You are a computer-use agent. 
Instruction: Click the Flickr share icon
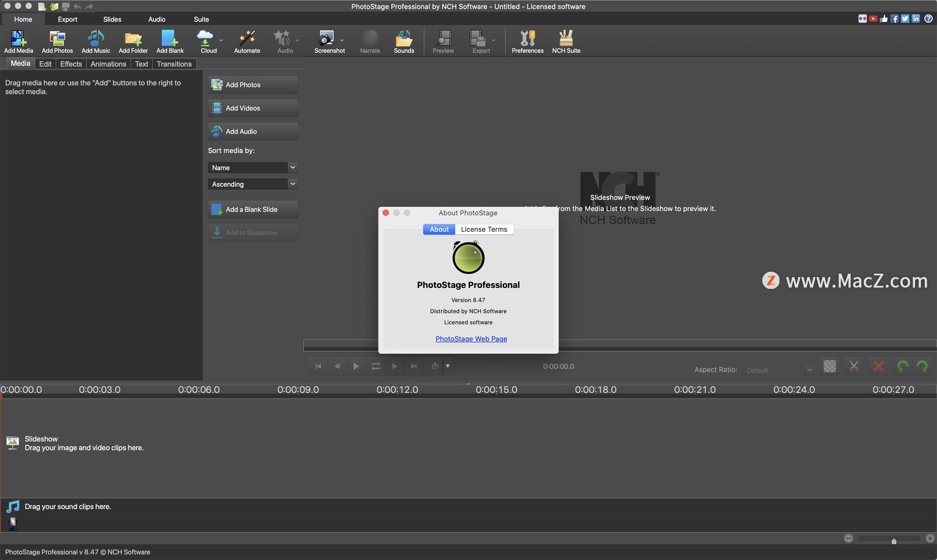[863, 19]
